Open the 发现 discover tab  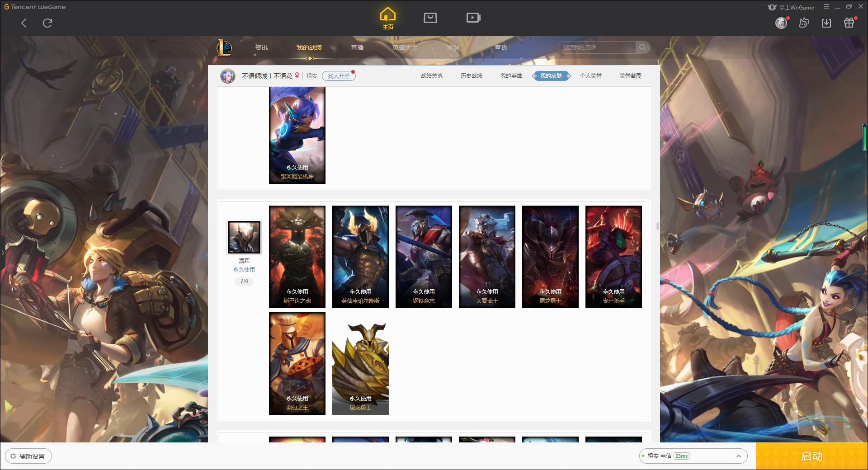point(453,47)
